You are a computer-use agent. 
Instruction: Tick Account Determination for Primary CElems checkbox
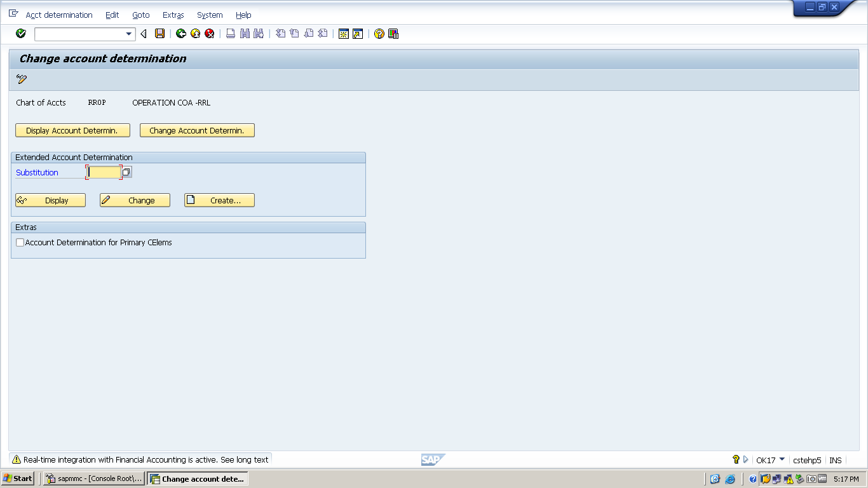click(20, 243)
